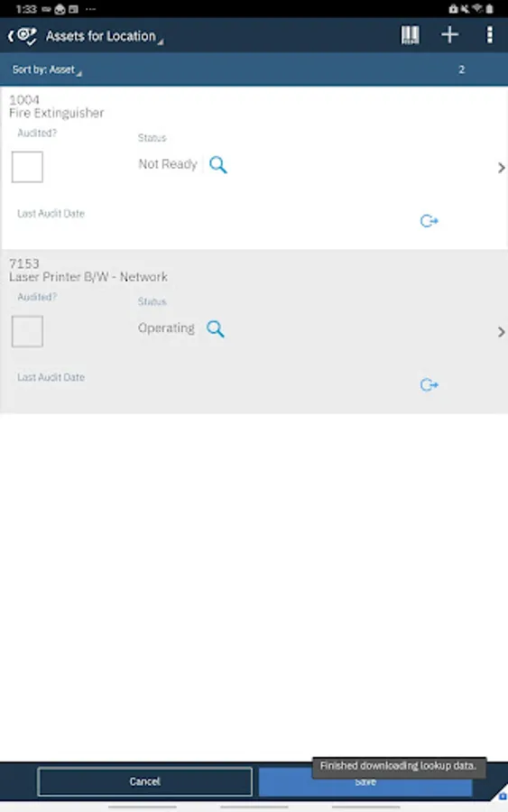Expand Fire Extinguisher details chevron
The width and height of the screenshot is (508, 812).
[x=501, y=168]
